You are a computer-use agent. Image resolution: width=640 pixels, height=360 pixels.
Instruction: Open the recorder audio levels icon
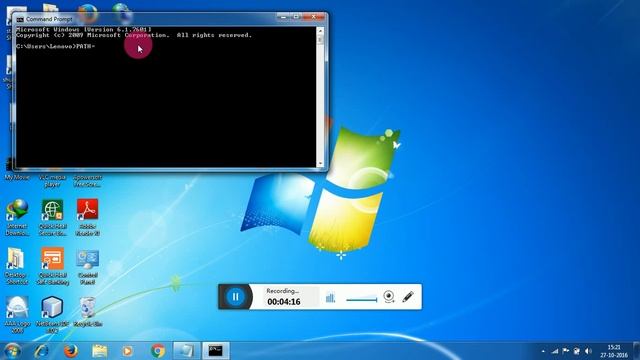pos(330,298)
